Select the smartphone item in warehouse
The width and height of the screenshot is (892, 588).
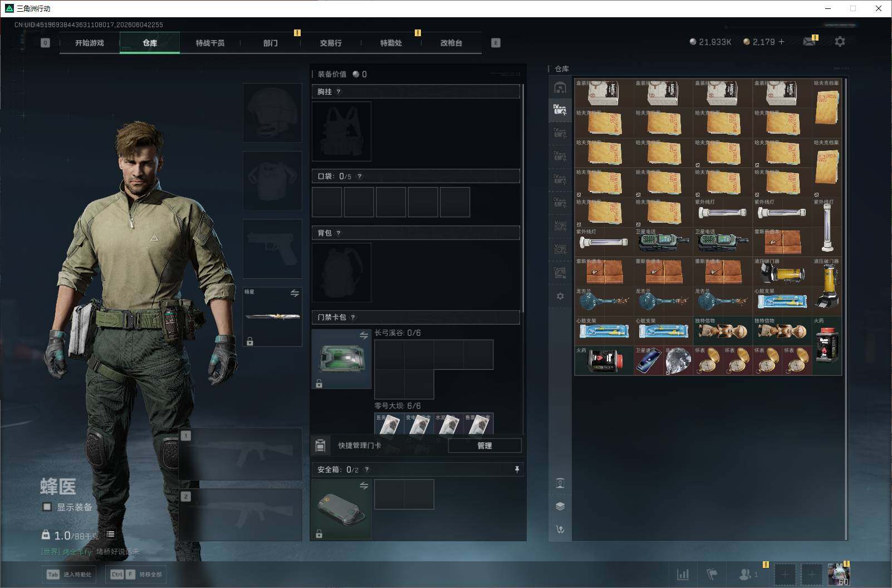pyautogui.click(x=649, y=360)
